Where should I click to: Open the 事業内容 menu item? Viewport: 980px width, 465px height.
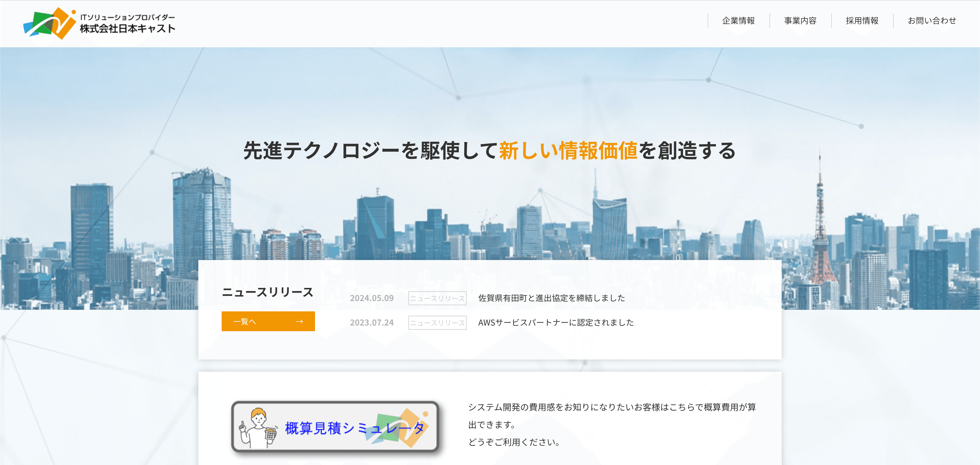[x=800, y=20]
